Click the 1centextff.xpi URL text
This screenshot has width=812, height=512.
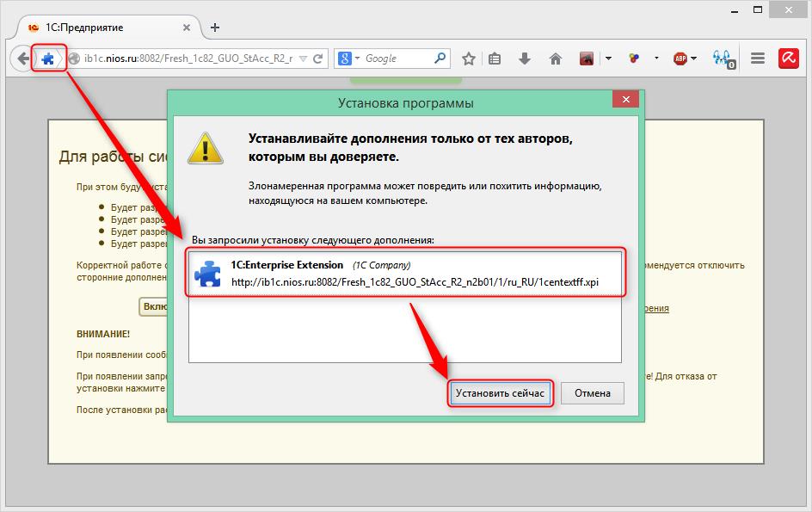415,282
